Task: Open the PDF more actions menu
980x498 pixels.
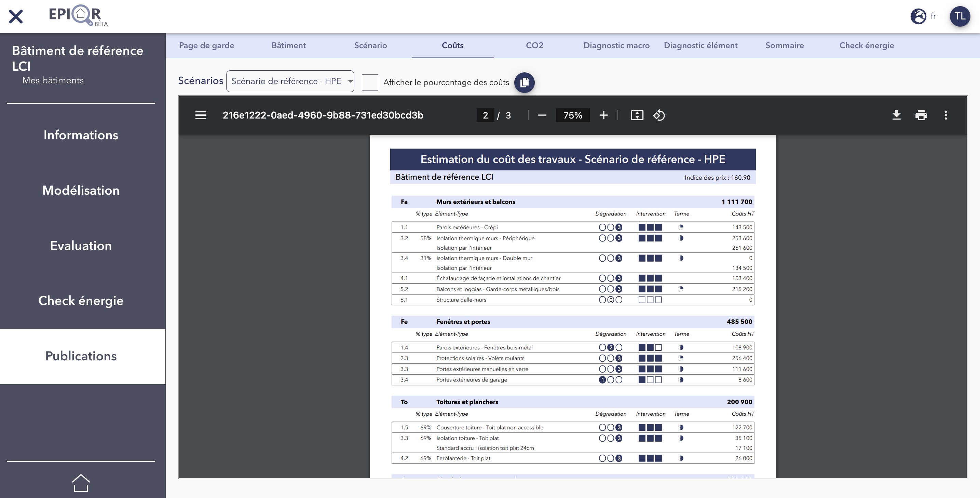Action: click(x=946, y=115)
